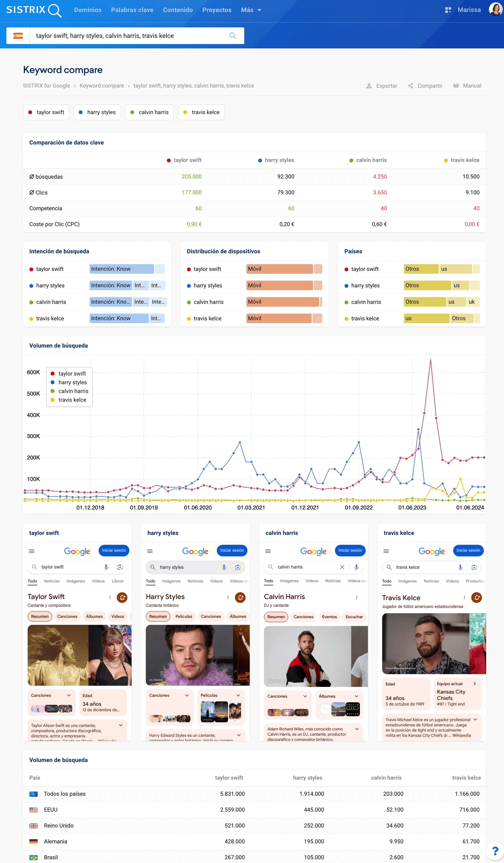Expand Equipo actual in the travis kelce card
The image size is (504, 863).
tap(474, 684)
